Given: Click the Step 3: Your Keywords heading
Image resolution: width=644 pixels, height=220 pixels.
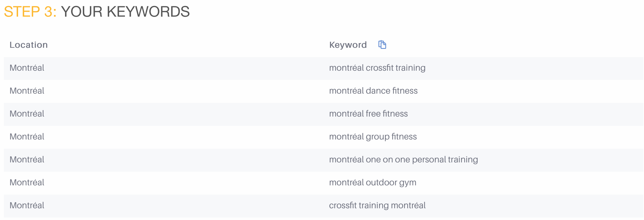Looking at the screenshot, I should tap(97, 12).
